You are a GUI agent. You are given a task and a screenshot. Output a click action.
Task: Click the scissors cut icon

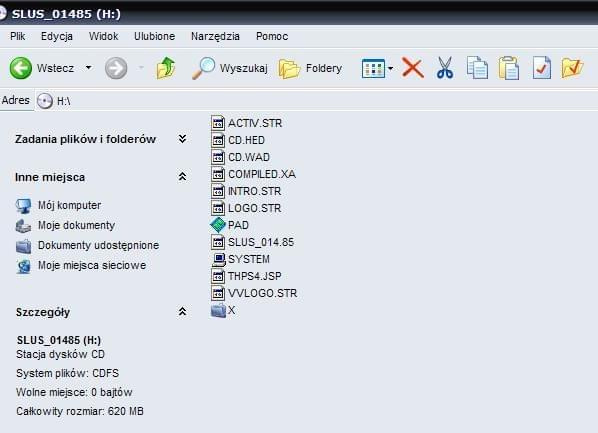click(445, 68)
